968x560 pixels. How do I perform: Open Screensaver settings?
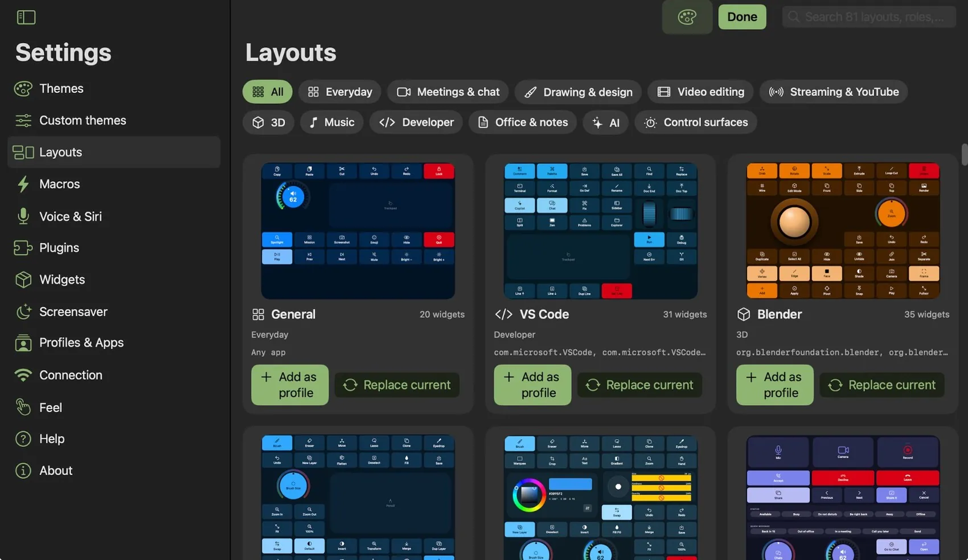tap(114, 312)
